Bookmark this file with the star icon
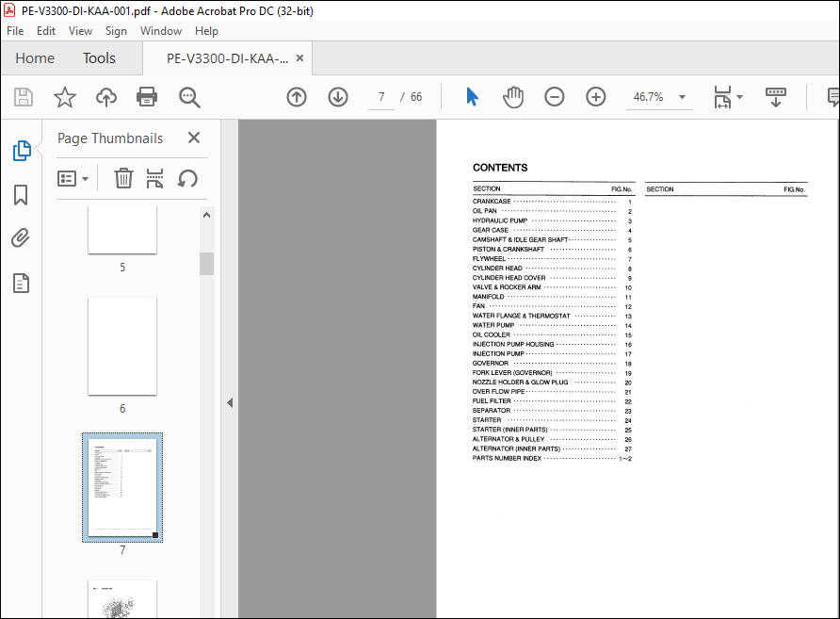Viewport: 840px width, 619px height. tap(65, 97)
